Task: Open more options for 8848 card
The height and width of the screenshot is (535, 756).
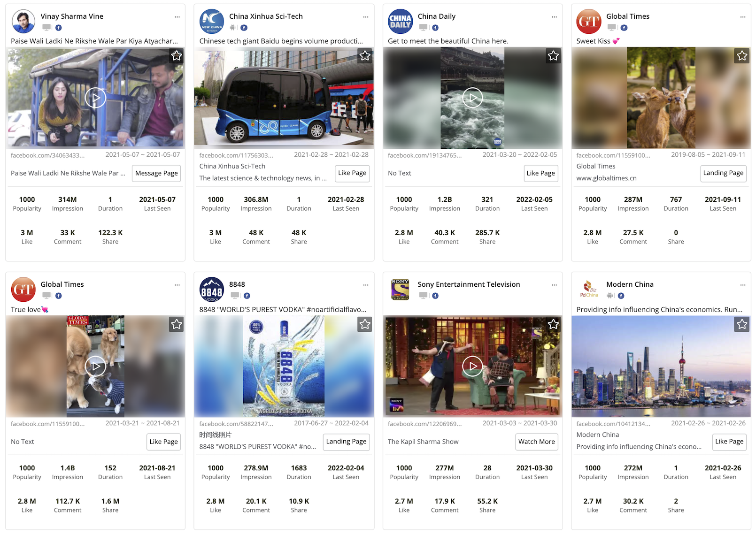Action: point(366,285)
